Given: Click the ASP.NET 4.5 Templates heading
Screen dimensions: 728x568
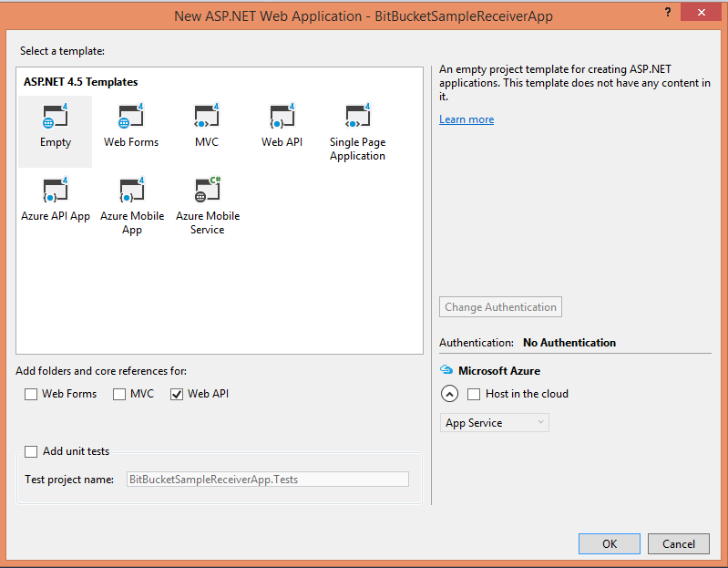Looking at the screenshot, I should coord(81,82).
